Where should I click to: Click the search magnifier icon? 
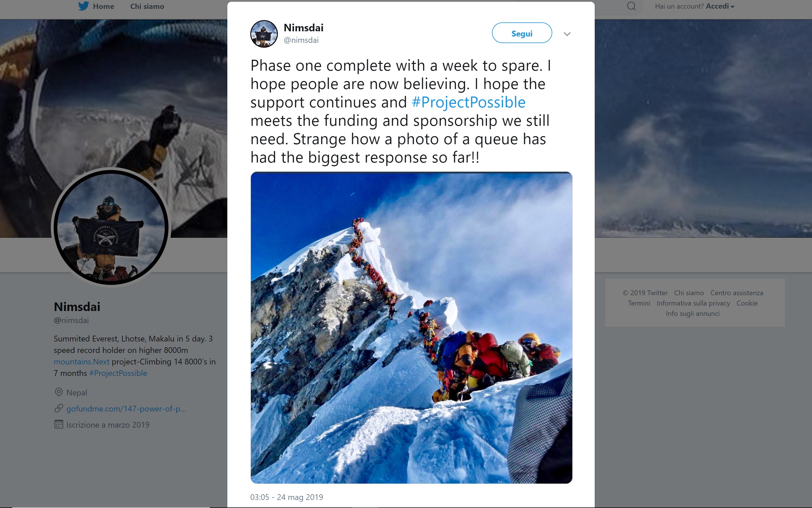[x=631, y=6]
